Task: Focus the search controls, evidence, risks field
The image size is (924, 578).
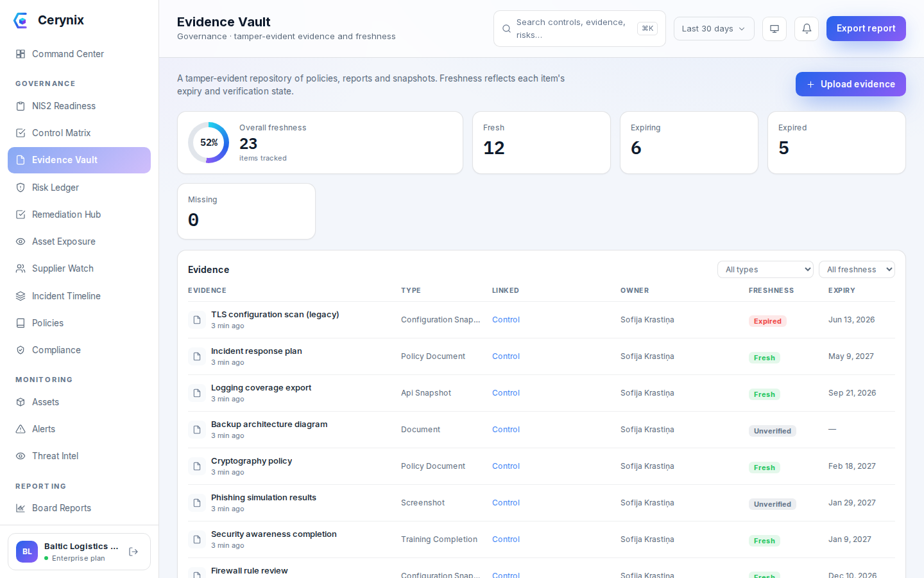Action: coord(579,28)
